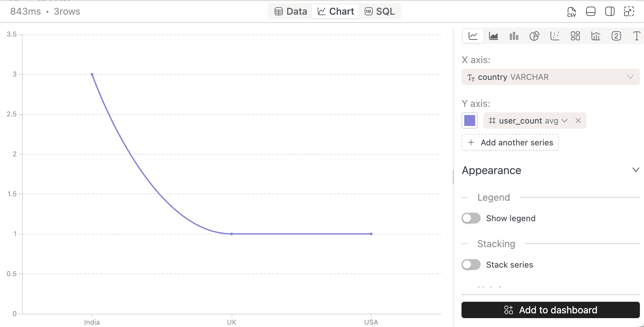Select the area chart type
Viewport: 644px width, 327px height.
(493, 36)
